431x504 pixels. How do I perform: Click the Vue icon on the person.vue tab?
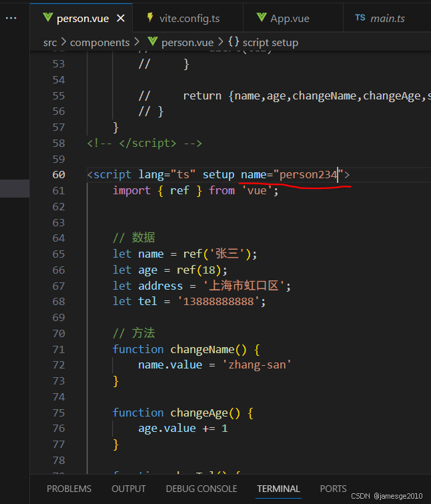(x=48, y=17)
